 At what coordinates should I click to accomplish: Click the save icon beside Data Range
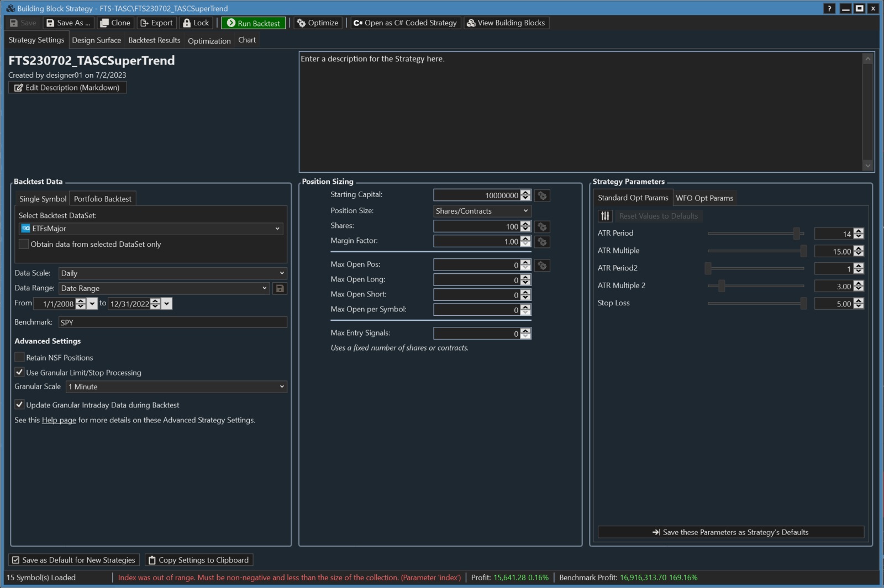(x=280, y=288)
